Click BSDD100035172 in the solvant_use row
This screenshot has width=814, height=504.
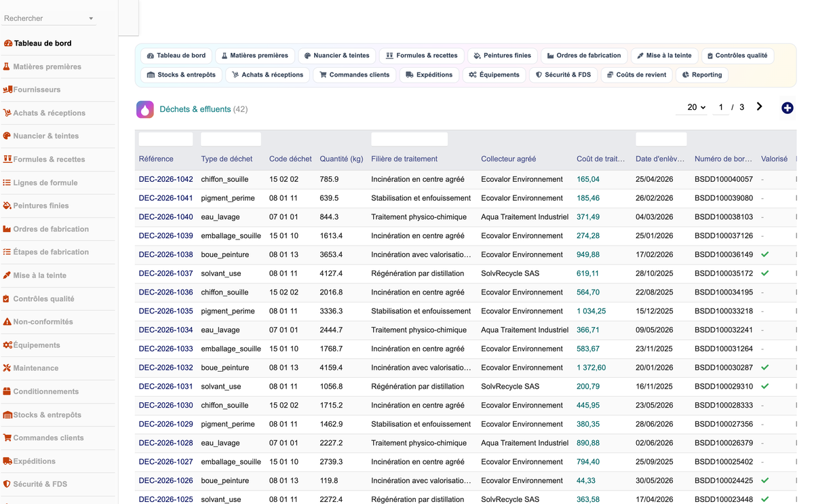point(724,274)
